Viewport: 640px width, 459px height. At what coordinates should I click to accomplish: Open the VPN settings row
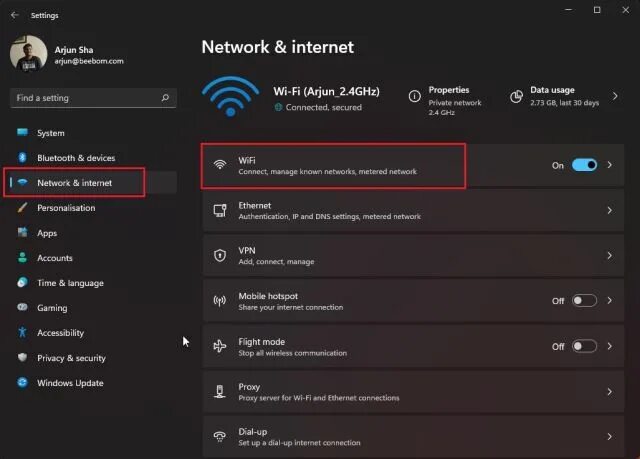pyautogui.click(x=400, y=255)
